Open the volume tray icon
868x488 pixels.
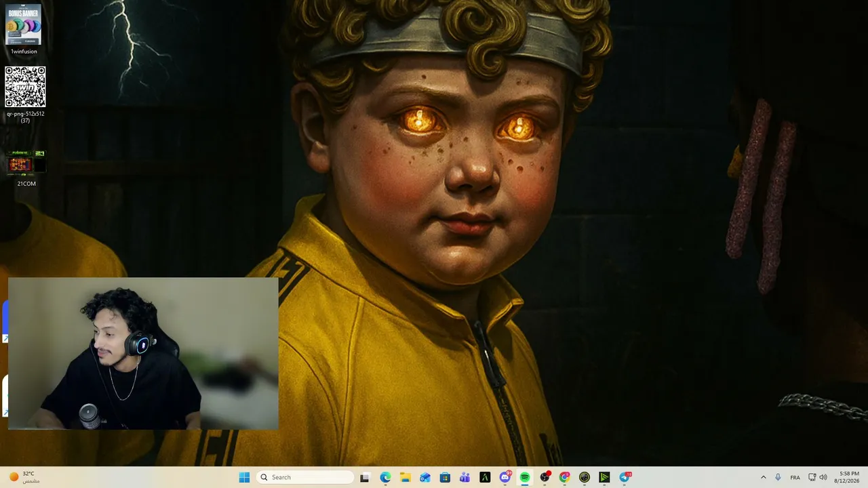(823, 477)
